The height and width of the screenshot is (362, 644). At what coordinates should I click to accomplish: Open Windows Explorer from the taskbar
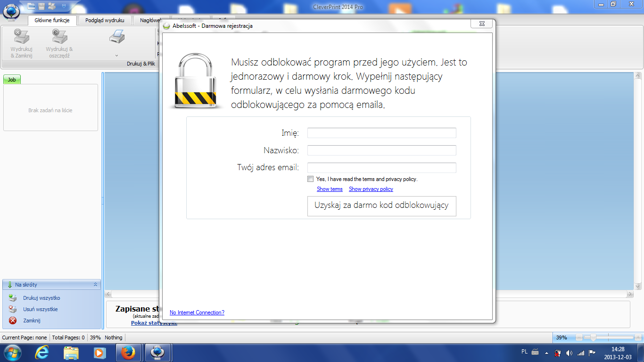click(x=71, y=353)
